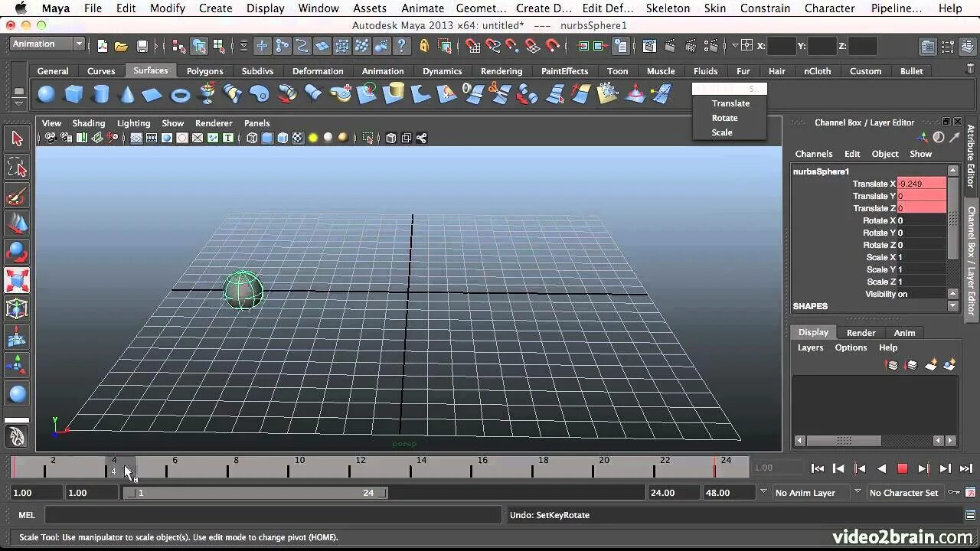This screenshot has height=551, width=980.
Task: Select the Paint Selection tool in toolbox
Action: pyautogui.click(x=17, y=197)
